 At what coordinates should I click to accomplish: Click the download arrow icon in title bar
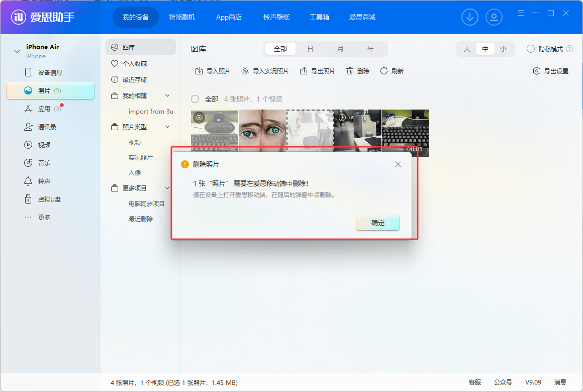470,17
